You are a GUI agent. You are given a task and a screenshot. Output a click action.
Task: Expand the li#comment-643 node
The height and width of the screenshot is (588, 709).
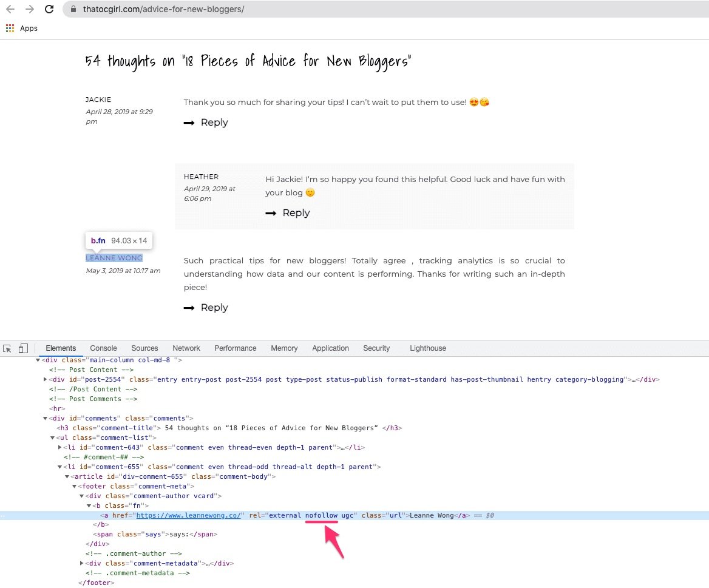(x=59, y=447)
